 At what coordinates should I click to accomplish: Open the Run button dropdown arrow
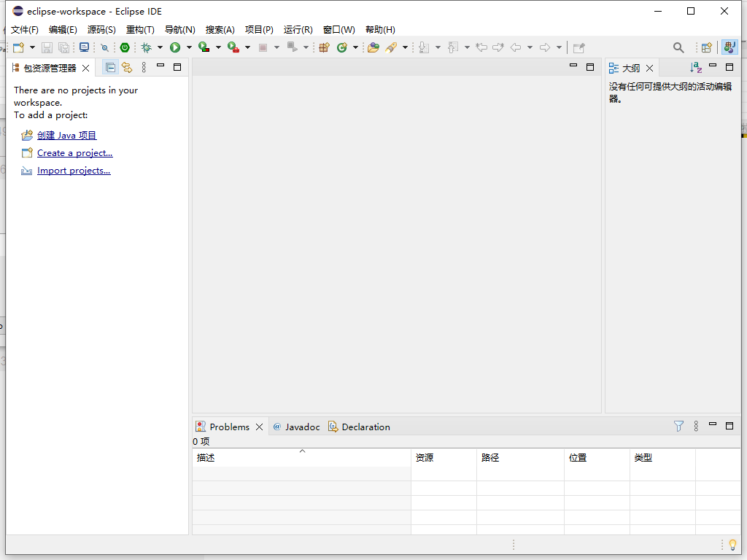pyautogui.click(x=187, y=47)
